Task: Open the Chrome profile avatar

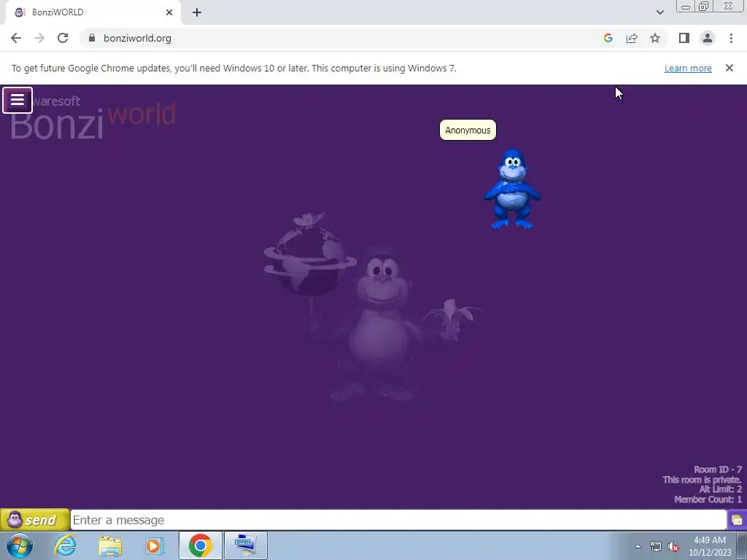Action: click(x=708, y=38)
